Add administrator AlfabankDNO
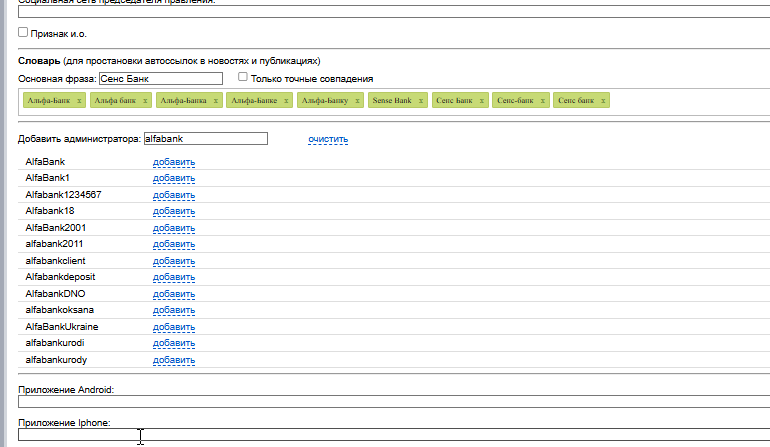 pyautogui.click(x=174, y=294)
